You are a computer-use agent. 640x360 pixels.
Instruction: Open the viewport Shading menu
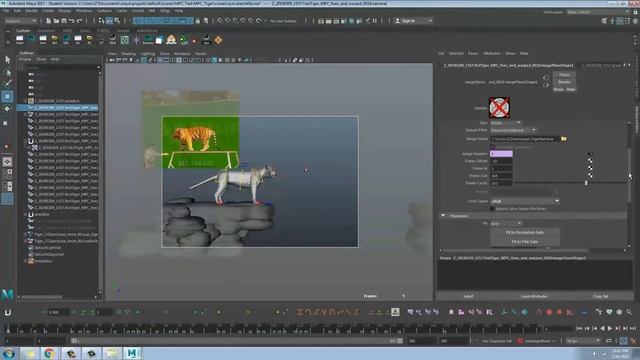point(128,54)
